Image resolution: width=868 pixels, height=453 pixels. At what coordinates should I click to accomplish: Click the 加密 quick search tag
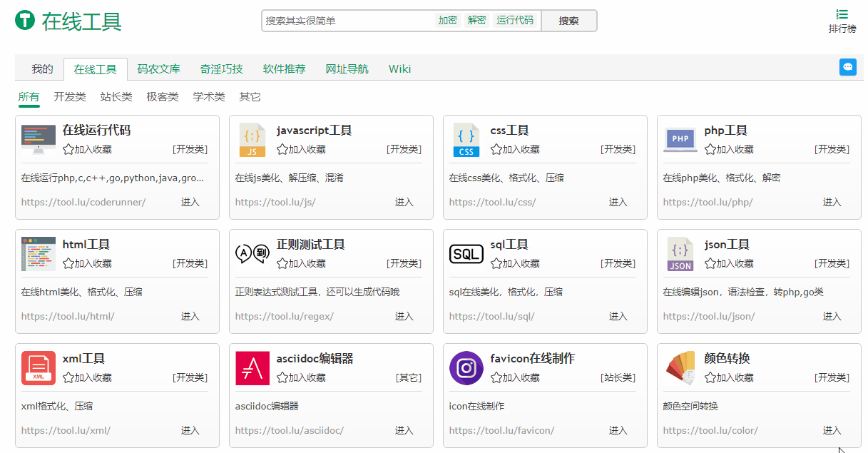click(448, 21)
